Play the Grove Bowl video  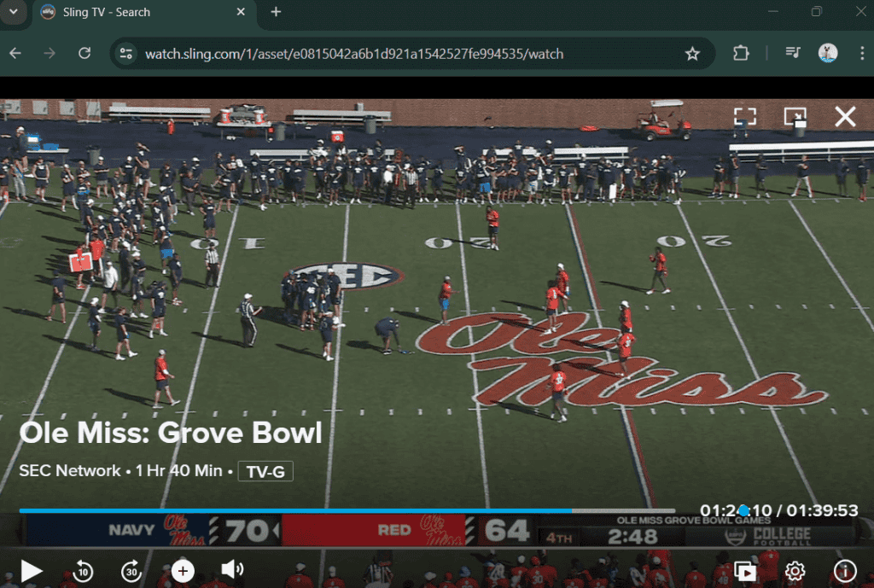click(x=32, y=571)
